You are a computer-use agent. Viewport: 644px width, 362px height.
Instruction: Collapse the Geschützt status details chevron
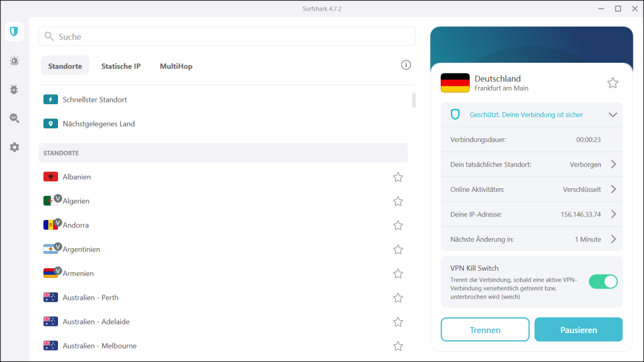pyautogui.click(x=613, y=114)
